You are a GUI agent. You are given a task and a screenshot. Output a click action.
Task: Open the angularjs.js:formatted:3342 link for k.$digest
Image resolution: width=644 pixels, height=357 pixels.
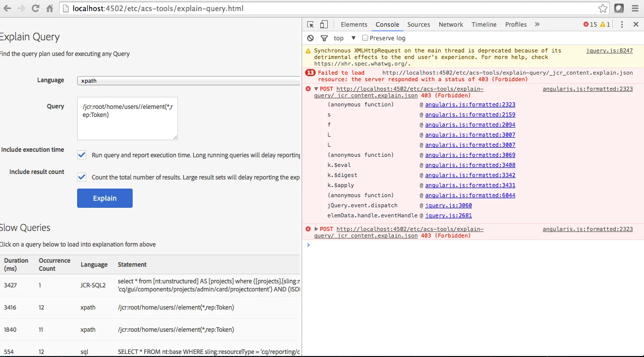[x=470, y=175]
